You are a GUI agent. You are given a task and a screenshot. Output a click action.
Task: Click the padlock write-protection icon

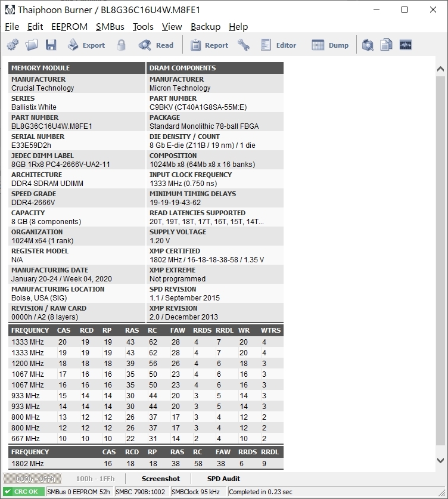(121, 45)
